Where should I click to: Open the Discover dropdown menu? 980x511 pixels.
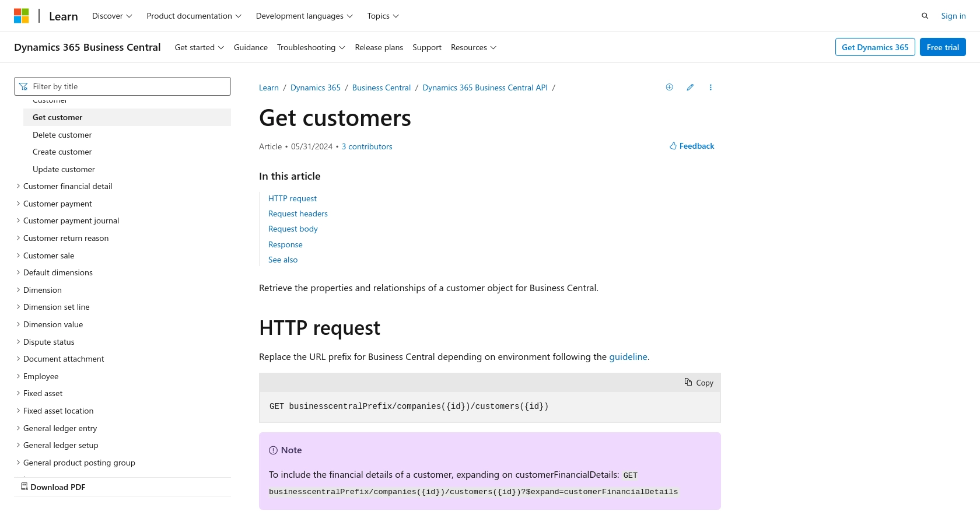point(112,16)
